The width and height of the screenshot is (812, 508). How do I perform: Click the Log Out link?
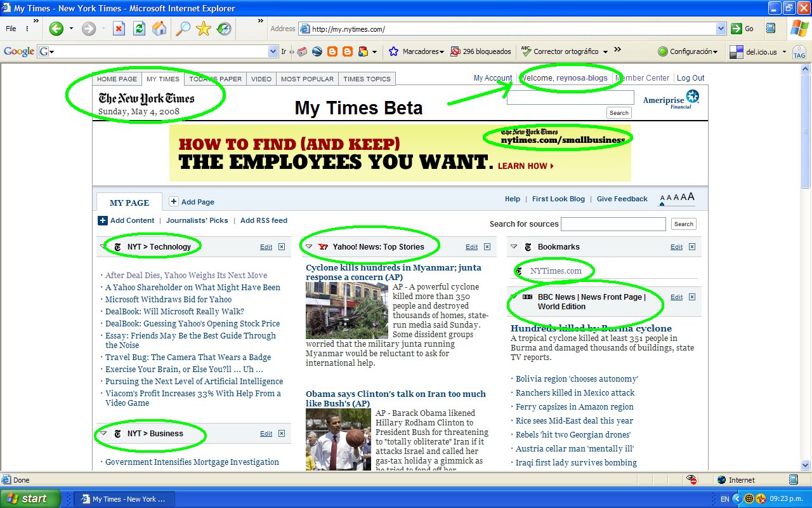(x=691, y=78)
